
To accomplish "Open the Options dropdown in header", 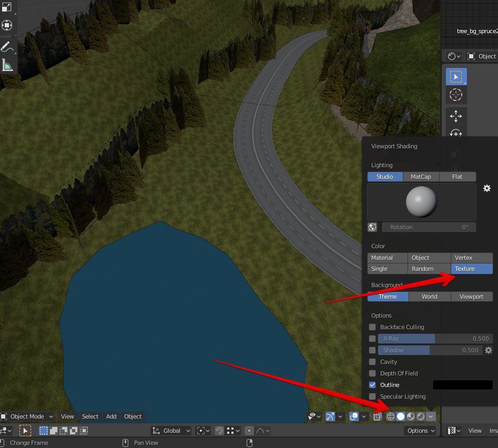I will (421, 431).
